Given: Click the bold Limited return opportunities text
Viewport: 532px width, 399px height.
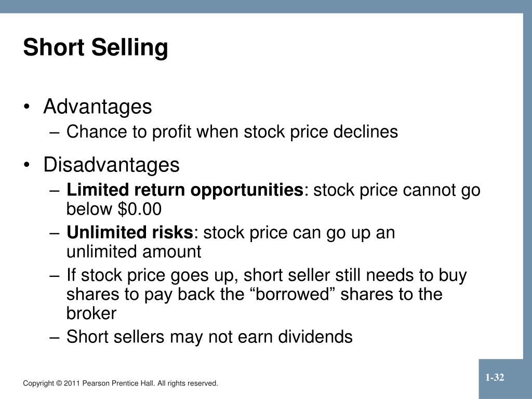Looking at the screenshot, I should coord(185,190).
